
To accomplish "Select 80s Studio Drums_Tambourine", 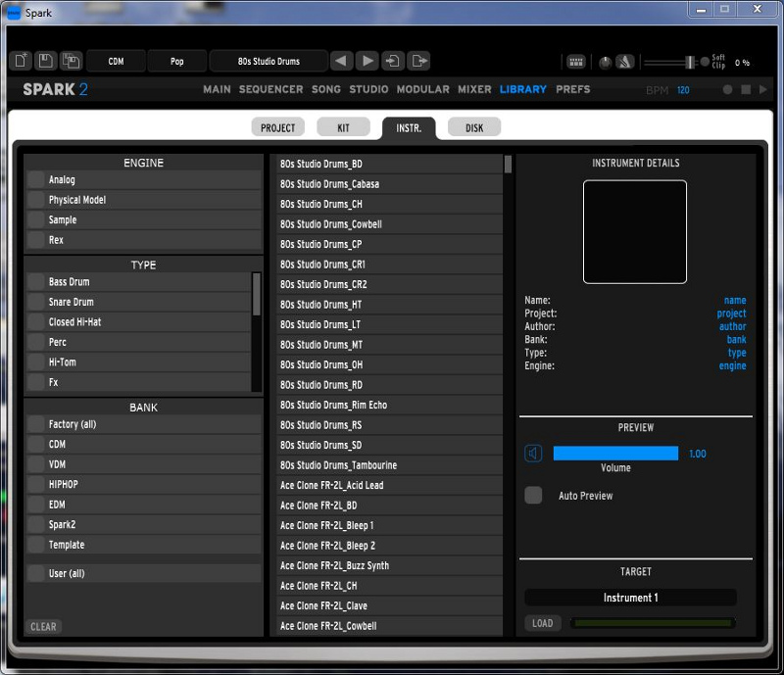I will (389, 465).
